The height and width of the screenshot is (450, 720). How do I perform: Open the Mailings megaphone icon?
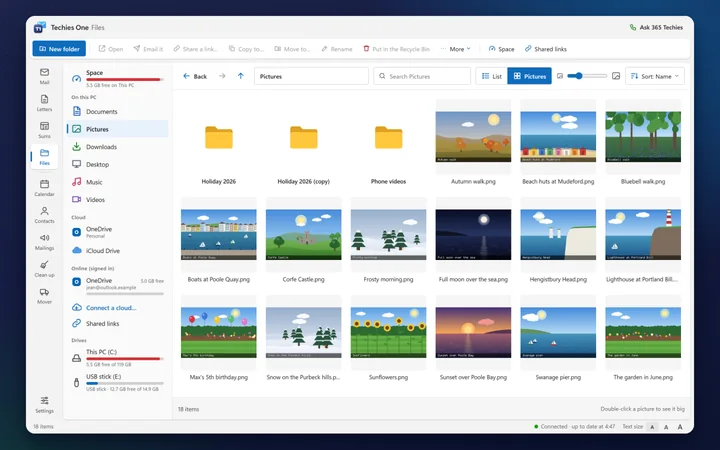44,242
